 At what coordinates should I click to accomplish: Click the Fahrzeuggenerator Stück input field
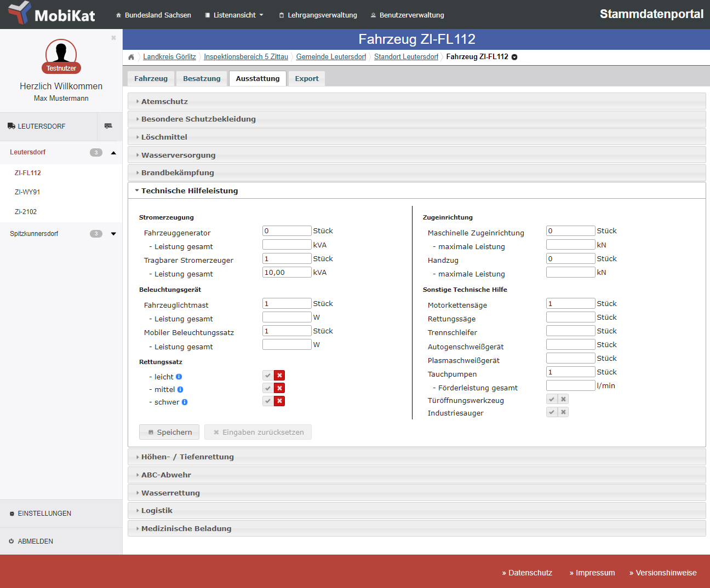pyautogui.click(x=287, y=231)
